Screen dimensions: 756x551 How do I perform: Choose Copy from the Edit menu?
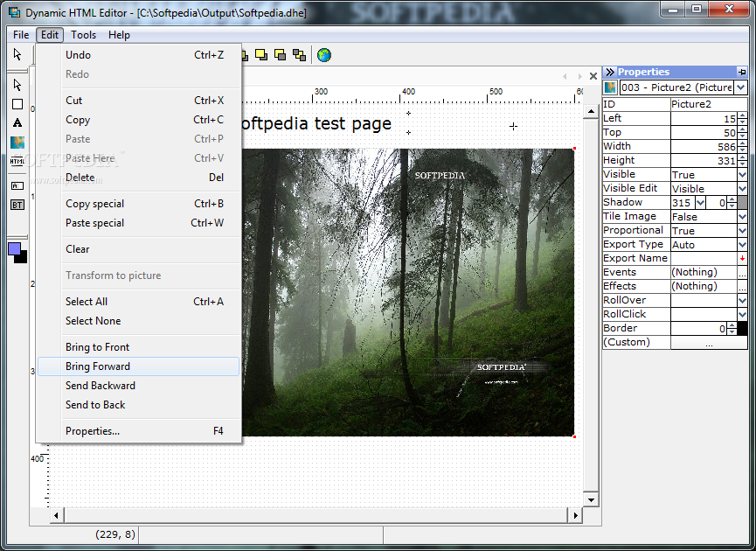pos(138,120)
